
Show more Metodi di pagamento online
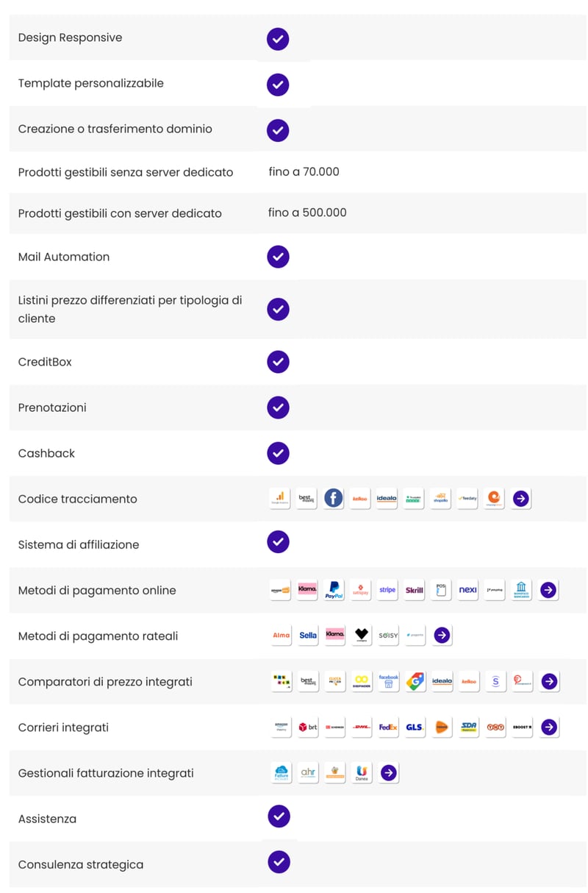tap(548, 590)
